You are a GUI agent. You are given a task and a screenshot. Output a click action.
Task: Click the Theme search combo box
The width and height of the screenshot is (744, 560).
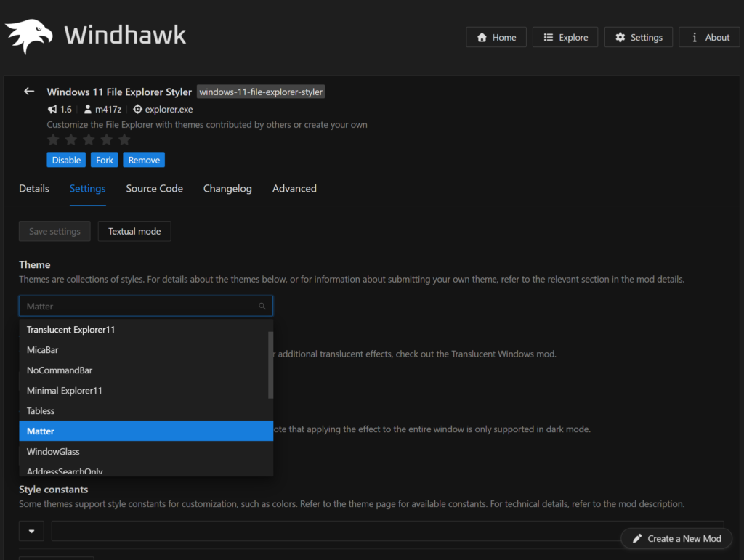[x=146, y=307]
